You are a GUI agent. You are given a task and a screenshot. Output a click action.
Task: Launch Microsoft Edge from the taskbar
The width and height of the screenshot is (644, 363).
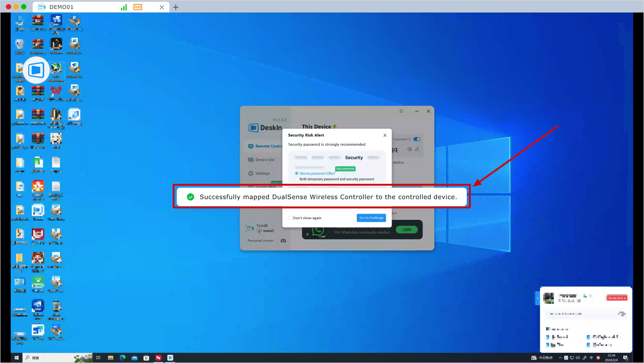[122, 358]
